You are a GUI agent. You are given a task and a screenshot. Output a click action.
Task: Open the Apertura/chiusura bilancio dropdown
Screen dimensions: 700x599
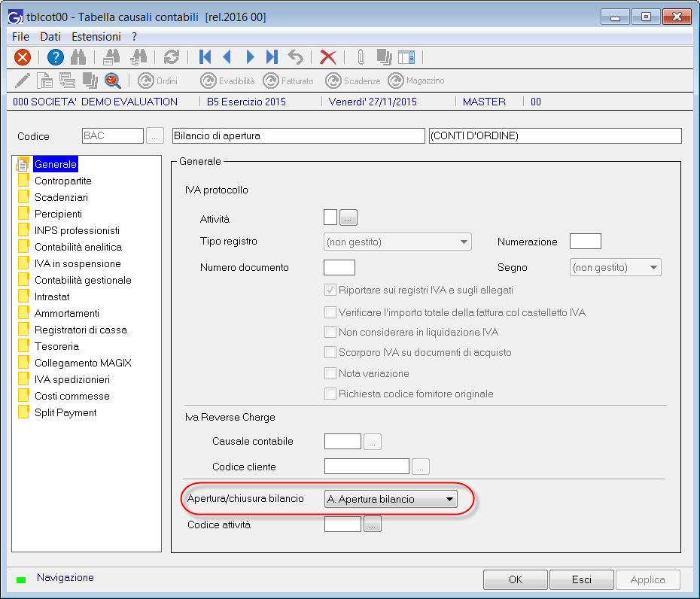point(391,499)
